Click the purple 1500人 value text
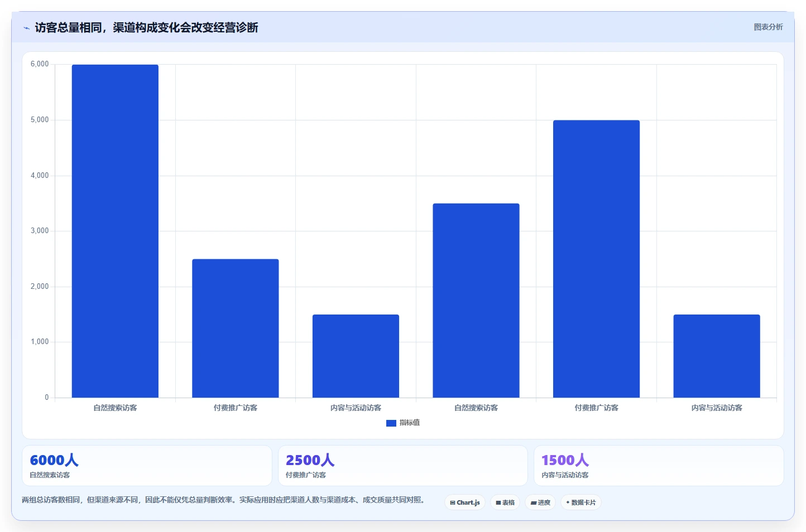 tap(565, 460)
